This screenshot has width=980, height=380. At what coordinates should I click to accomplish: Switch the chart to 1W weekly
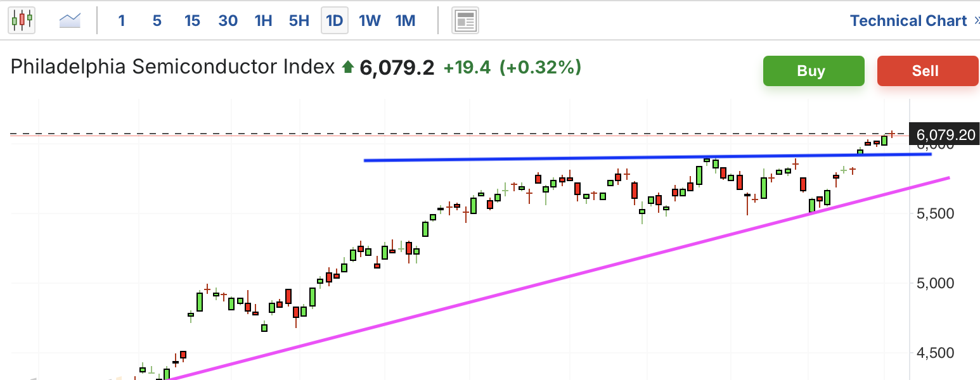(x=370, y=21)
